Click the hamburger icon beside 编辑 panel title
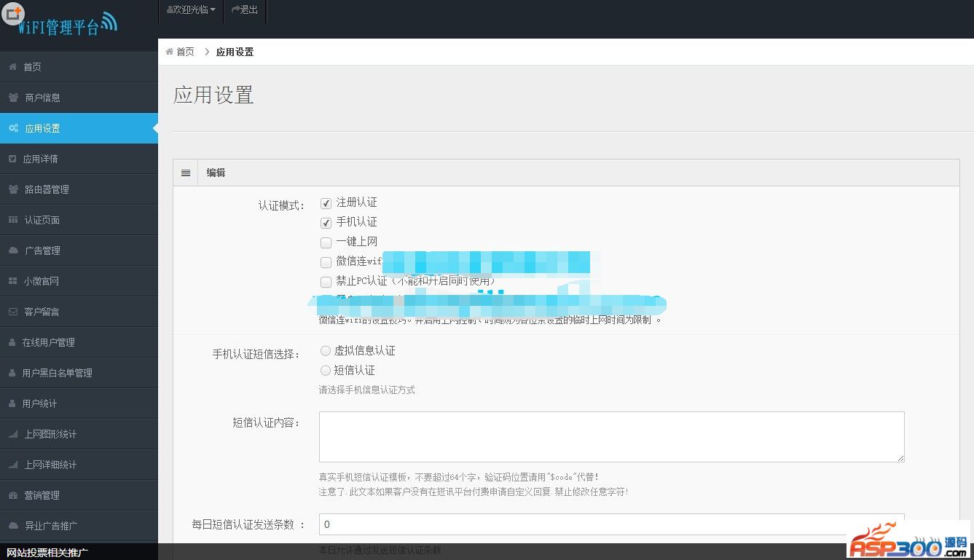 pos(186,173)
